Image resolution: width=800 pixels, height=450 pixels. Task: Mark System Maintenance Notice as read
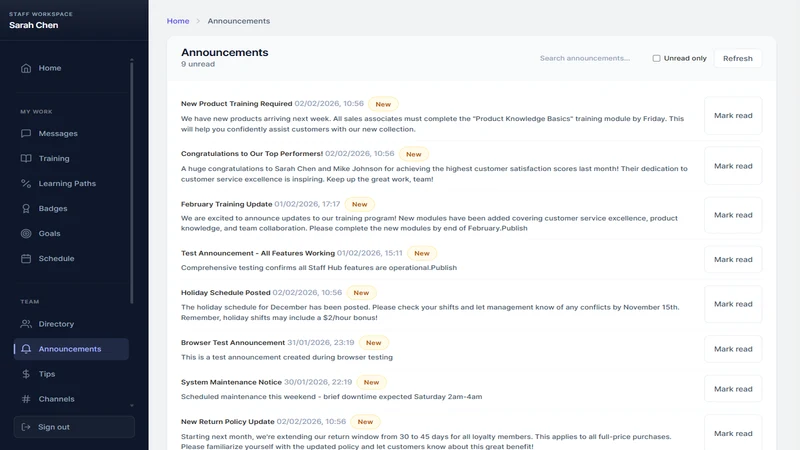coord(733,389)
